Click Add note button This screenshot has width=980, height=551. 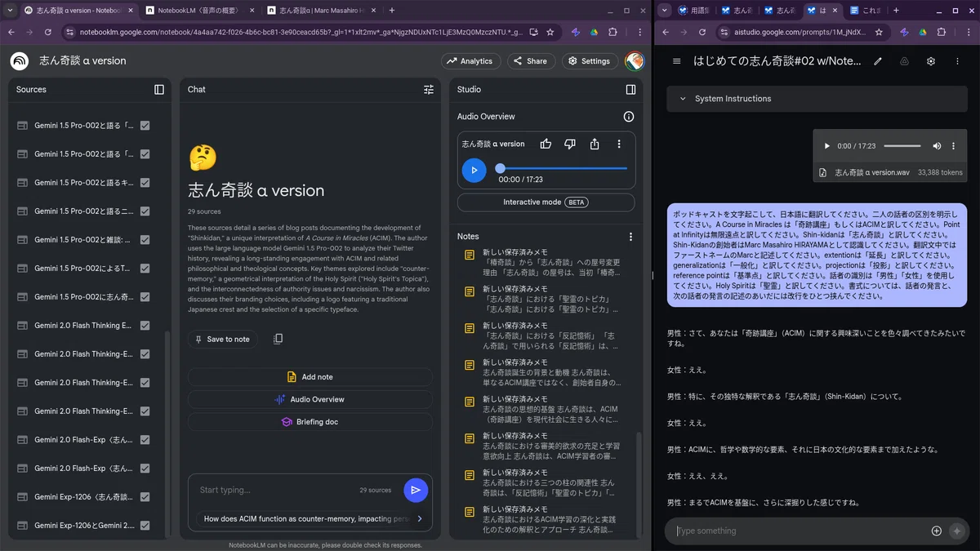[310, 377]
